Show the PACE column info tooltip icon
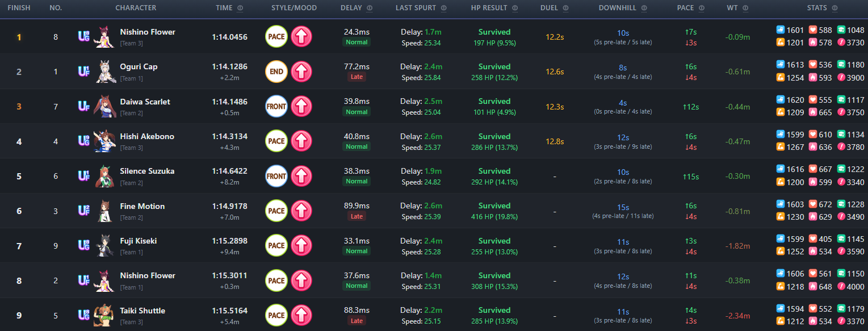 pyautogui.click(x=702, y=9)
